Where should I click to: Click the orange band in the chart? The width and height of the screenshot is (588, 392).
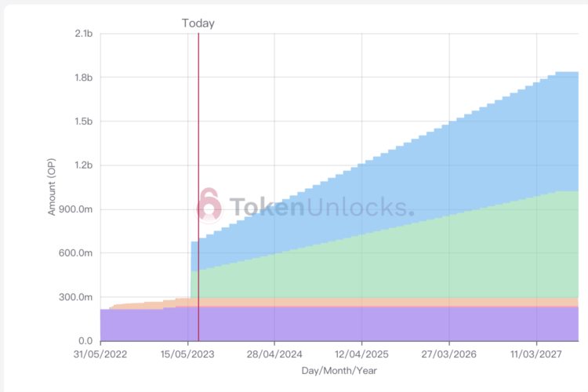pyautogui.click(x=353, y=302)
